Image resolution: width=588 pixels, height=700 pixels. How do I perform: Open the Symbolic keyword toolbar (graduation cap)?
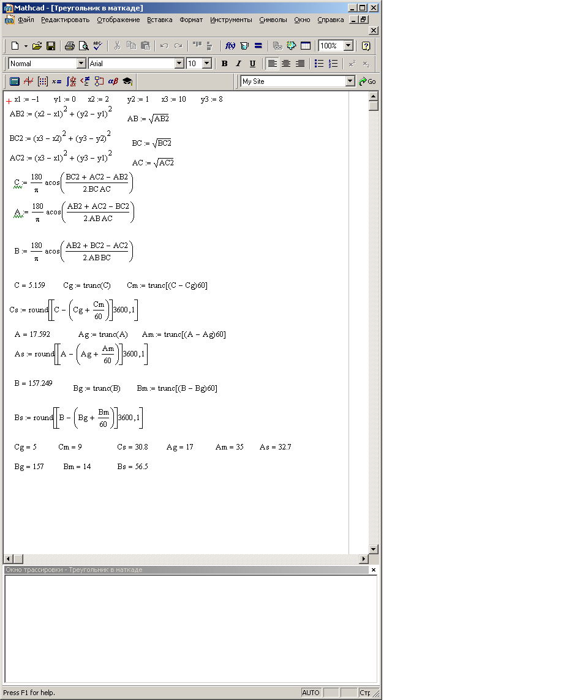(127, 81)
